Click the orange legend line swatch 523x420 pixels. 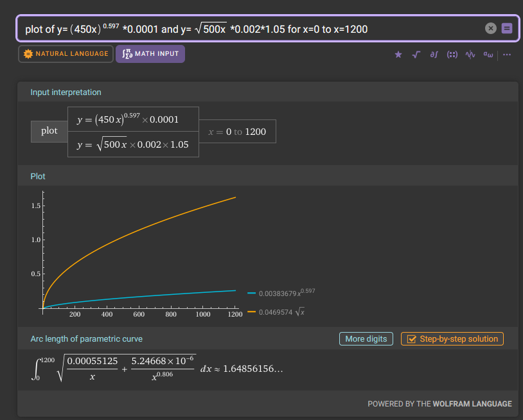pos(251,311)
